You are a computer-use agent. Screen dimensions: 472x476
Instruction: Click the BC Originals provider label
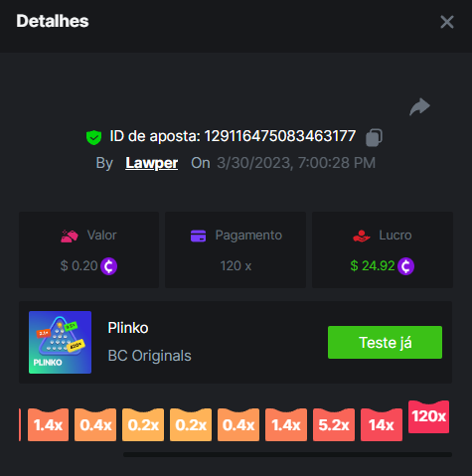[x=149, y=356]
